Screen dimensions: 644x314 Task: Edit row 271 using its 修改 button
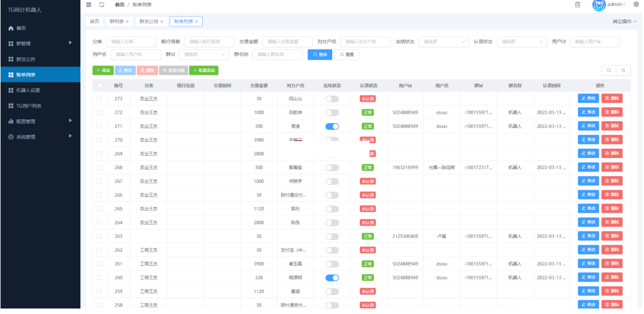(588, 126)
